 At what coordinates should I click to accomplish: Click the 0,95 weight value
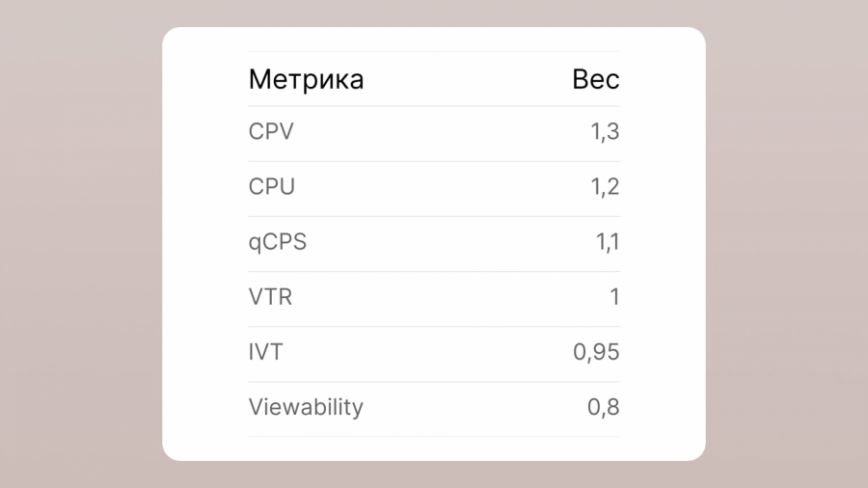click(596, 352)
